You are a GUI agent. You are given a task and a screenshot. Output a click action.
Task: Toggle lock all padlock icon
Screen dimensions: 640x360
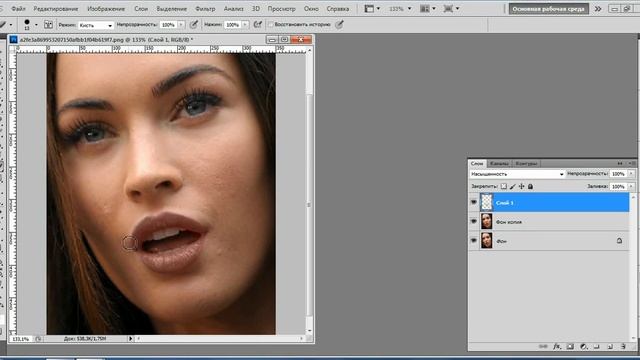[530, 187]
